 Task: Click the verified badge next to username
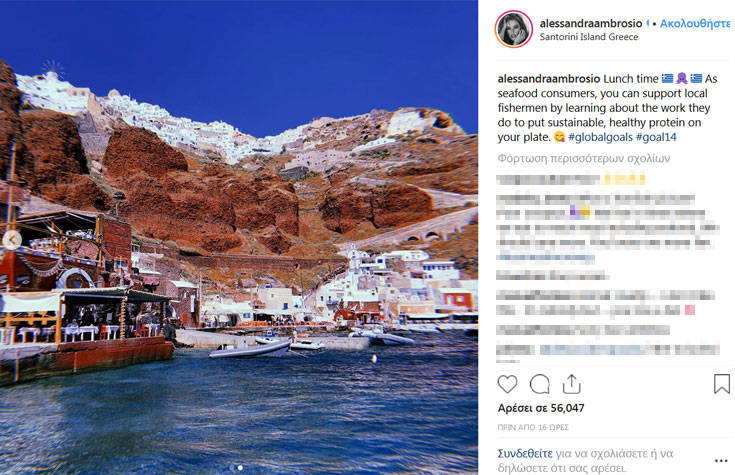coord(648,23)
